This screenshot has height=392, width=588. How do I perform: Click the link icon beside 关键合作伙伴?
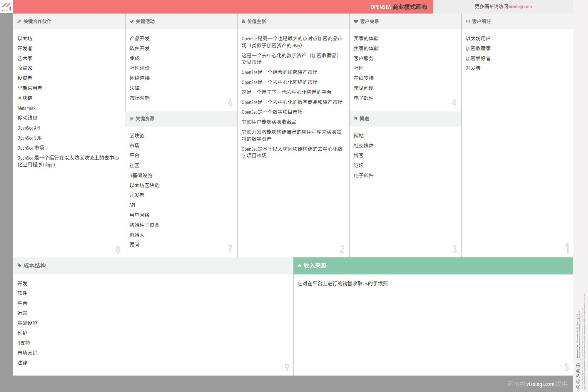click(x=19, y=21)
